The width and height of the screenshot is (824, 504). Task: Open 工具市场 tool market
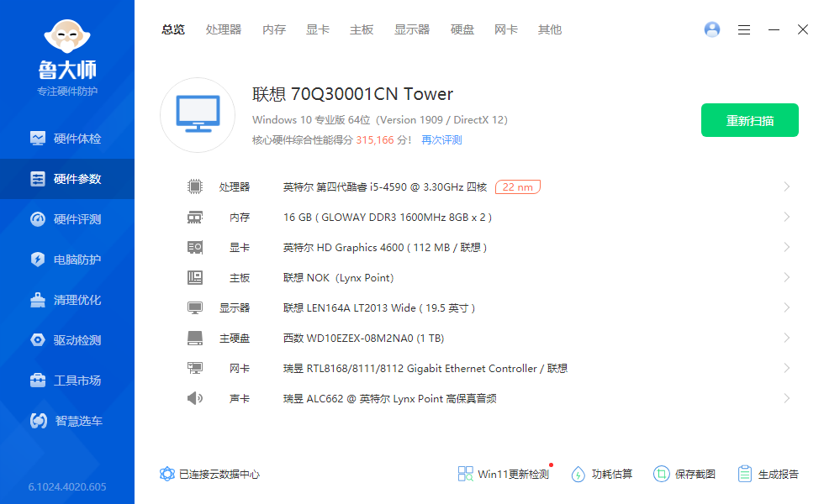66,381
